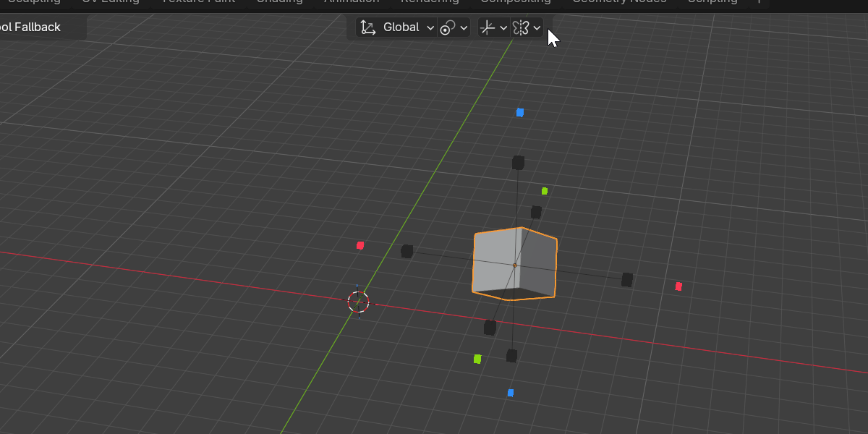Open the Global transform orientation dropdown
Screen dimensions: 868x434
pyautogui.click(x=396, y=27)
